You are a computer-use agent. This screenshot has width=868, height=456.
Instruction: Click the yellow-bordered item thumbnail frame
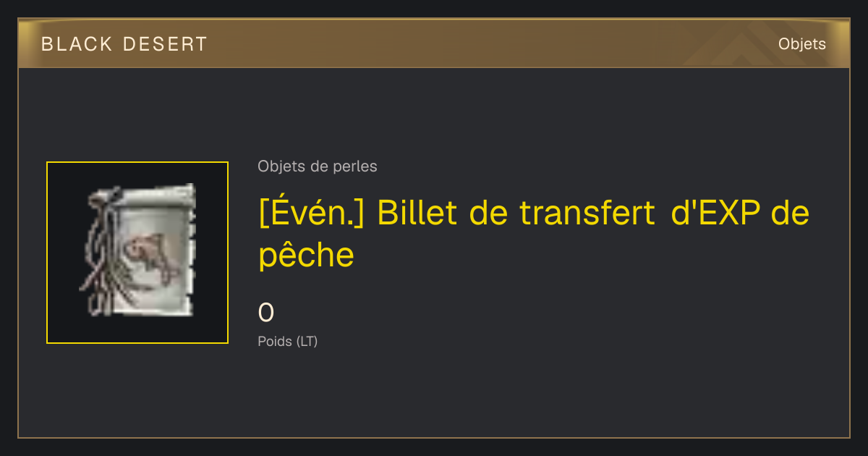coord(137,253)
